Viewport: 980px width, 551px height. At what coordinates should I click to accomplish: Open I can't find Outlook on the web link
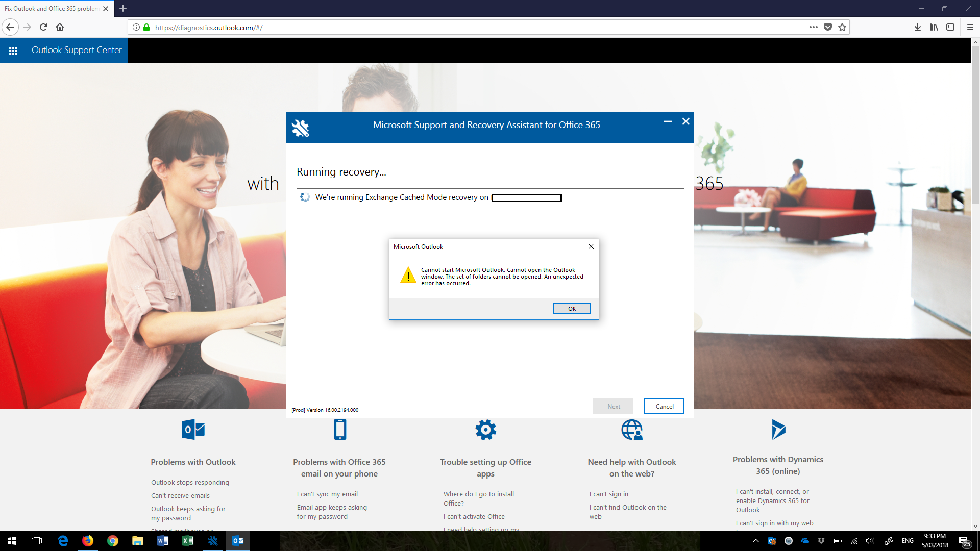(628, 512)
